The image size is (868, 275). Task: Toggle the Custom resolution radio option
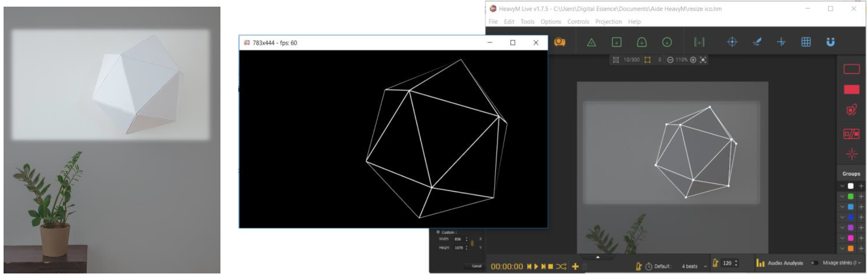click(438, 232)
